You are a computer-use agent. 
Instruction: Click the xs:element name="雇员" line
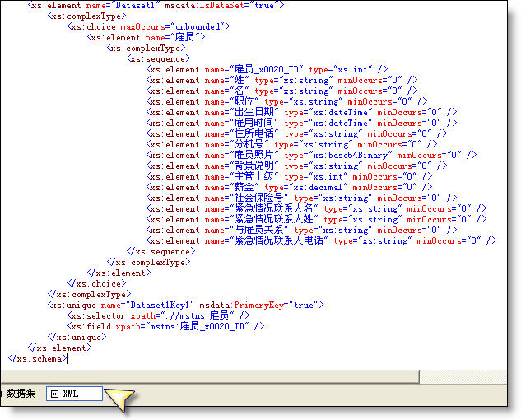(x=146, y=37)
